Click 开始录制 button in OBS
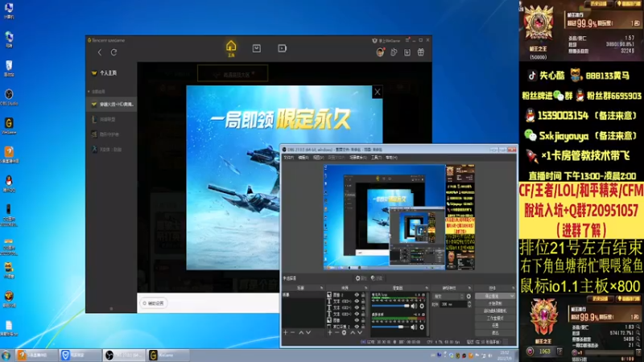Screen dimensions: 644x362 pyautogui.click(x=495, y=304)
